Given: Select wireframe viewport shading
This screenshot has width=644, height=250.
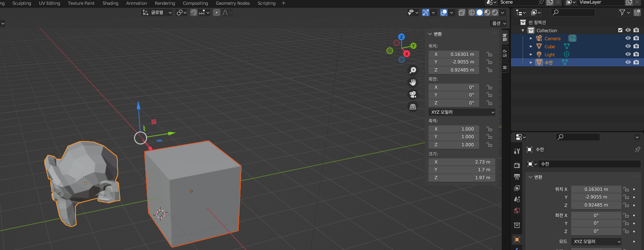Looking at the screenshot, I should pyautogui.click(x=472, y=12).
